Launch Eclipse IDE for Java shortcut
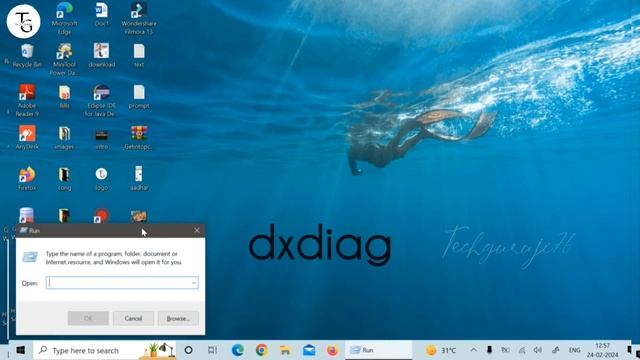This screenshot has height=360, width=640. [x=101, y=100]
